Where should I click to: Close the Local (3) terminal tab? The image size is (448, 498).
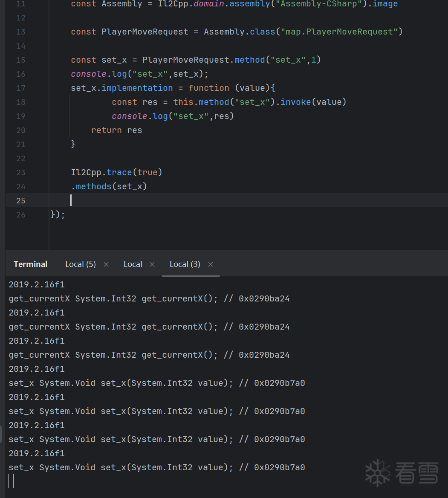(x=211, y=264)
